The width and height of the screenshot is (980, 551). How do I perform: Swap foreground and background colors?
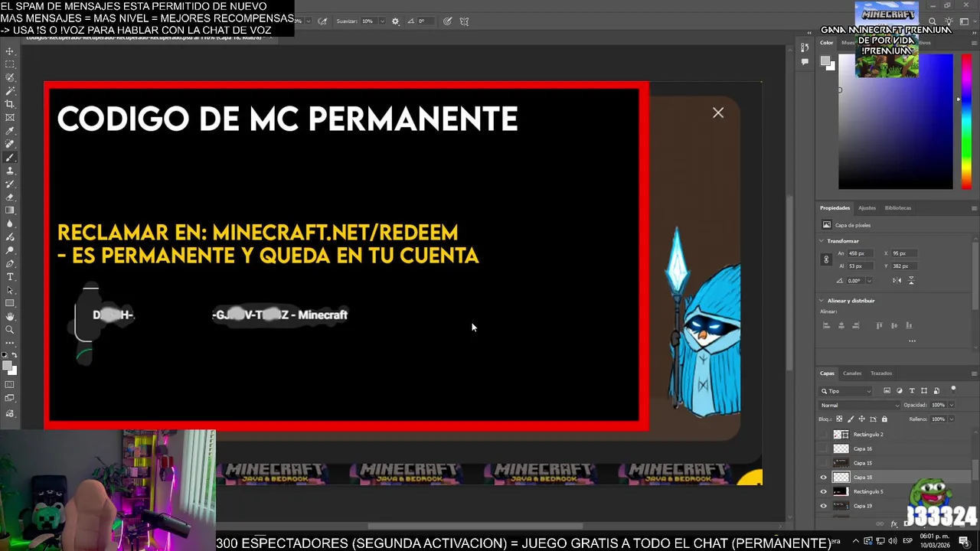pos(15,355)
